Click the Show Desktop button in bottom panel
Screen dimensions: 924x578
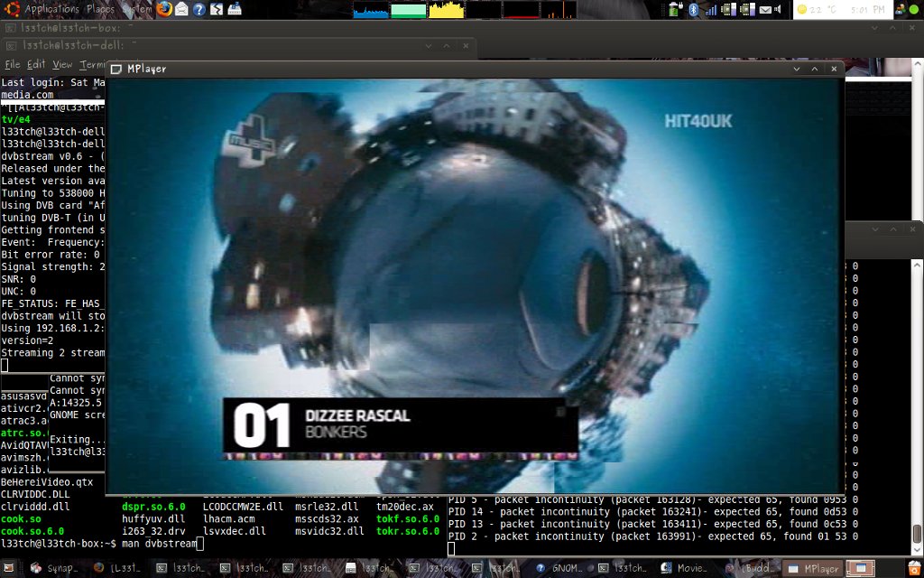point(9,568)
